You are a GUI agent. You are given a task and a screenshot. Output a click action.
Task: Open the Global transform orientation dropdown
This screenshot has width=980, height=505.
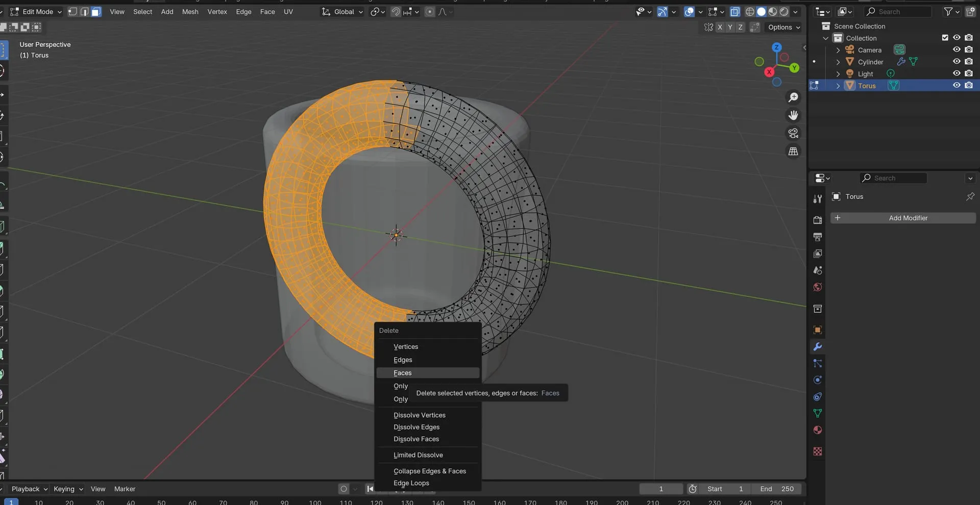(342, 12)
